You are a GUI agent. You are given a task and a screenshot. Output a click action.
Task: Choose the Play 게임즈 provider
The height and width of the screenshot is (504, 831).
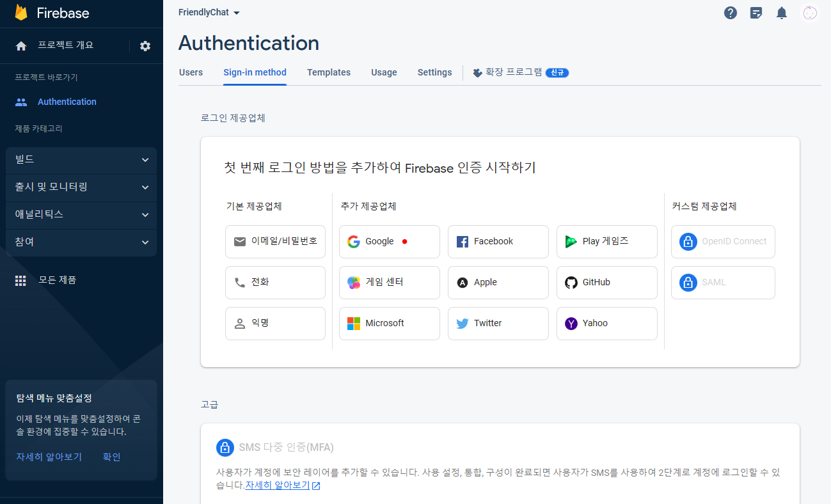click(x=607, y=242)
